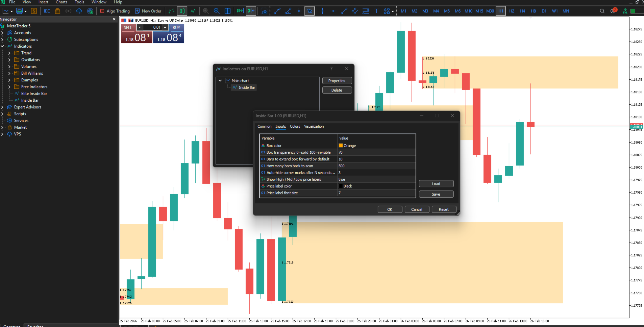This screenshot has height=327, width=644.
Task: Take a chart screenshot
Action: [264, 11]
